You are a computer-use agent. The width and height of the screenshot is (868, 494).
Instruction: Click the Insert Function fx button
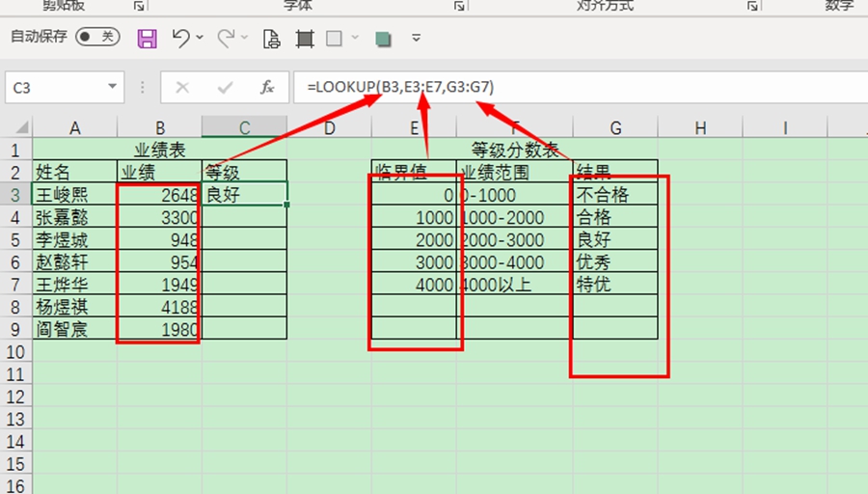coord(267,88)
